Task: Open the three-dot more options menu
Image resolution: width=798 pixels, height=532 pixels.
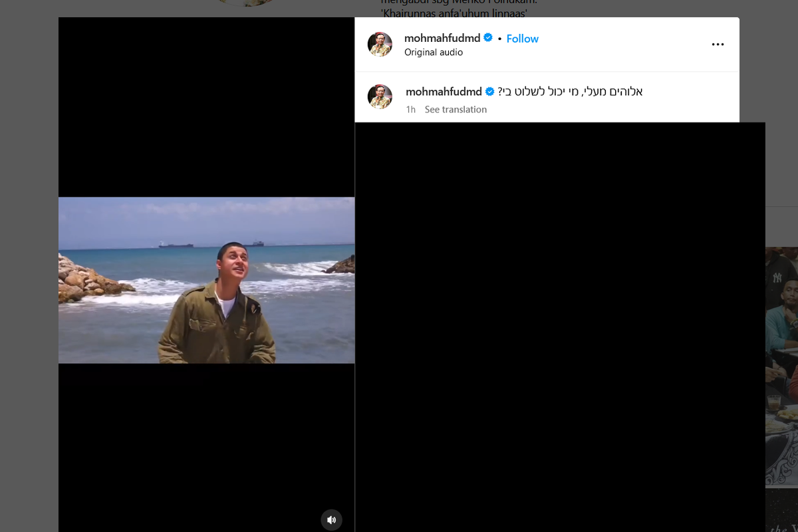Action: pos(718,45)
